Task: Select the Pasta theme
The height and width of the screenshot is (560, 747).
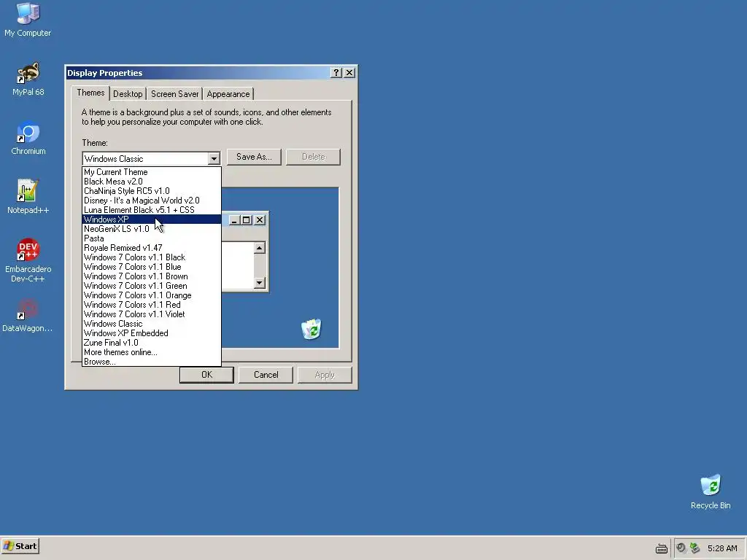Action: (x=152, y=238)
